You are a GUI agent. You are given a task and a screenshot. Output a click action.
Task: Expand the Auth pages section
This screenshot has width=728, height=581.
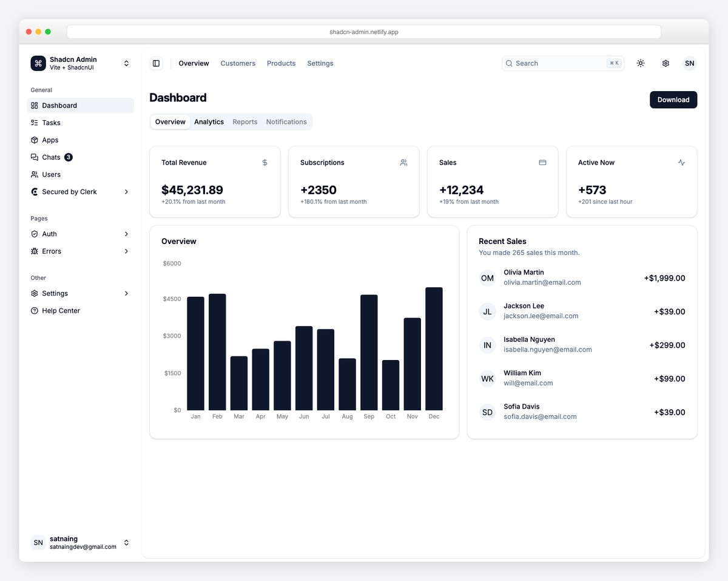[126, 234]
